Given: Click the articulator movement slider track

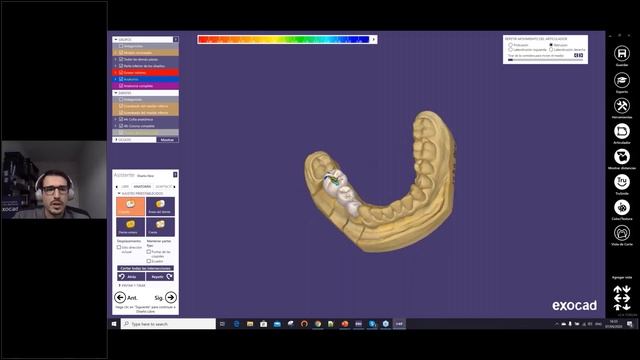Looking at the screenshot, I should 545,60.
